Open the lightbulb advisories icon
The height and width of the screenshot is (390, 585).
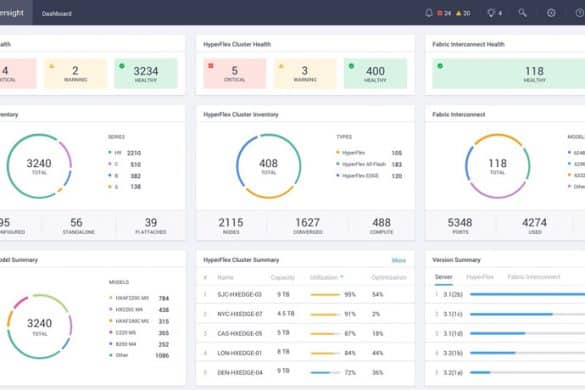coord(491,13)
